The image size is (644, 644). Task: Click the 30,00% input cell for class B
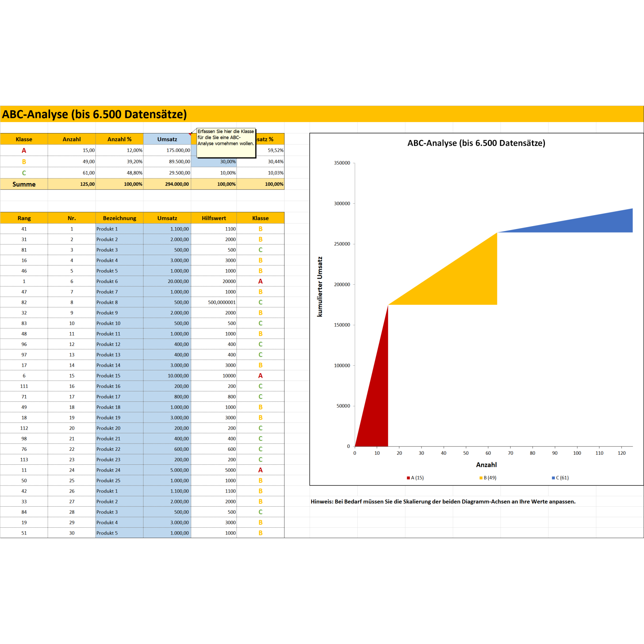click(x=214, y=162)
